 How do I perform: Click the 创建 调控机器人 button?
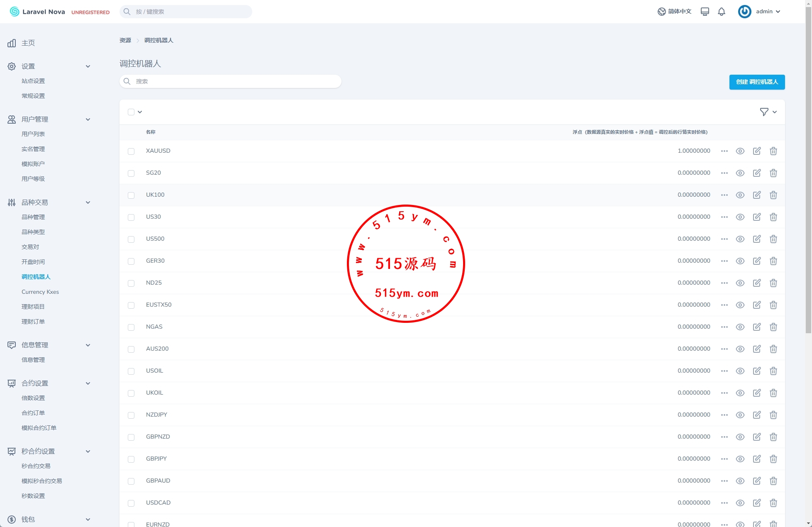click(x=757, y=82)
